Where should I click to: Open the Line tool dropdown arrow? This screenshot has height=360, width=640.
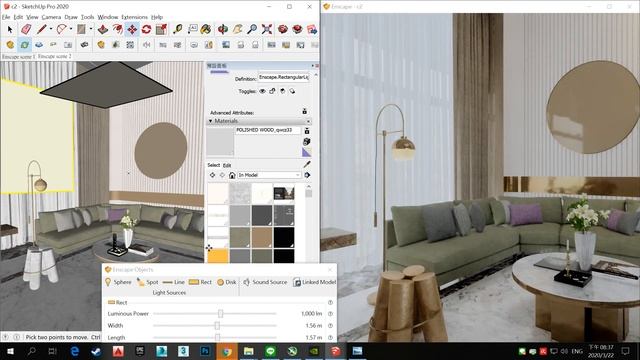(x=51, y=29)
